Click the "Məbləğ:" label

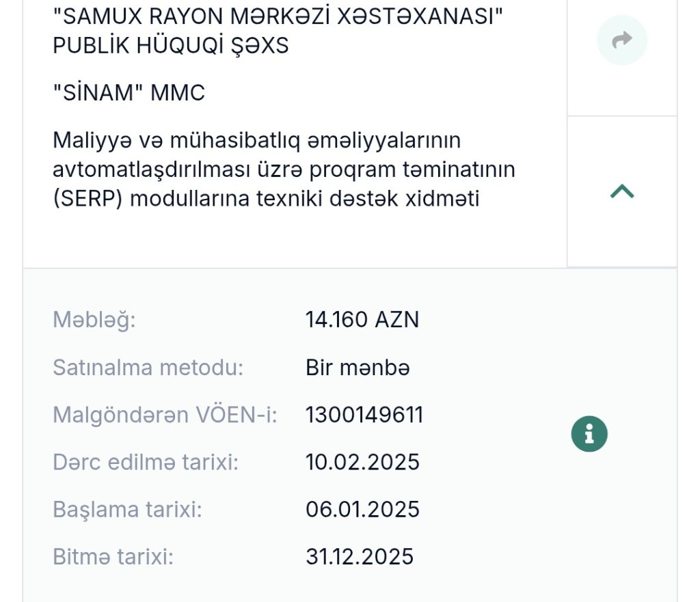pos(94,320)
